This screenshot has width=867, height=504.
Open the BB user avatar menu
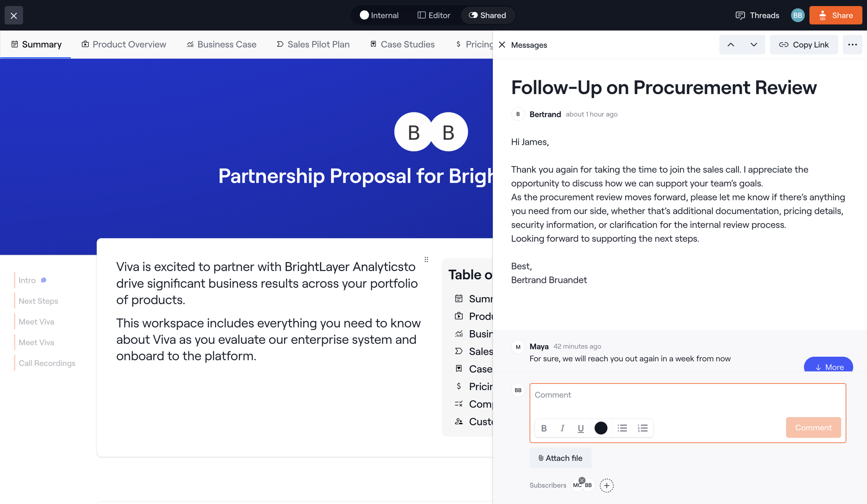point(798,15)
